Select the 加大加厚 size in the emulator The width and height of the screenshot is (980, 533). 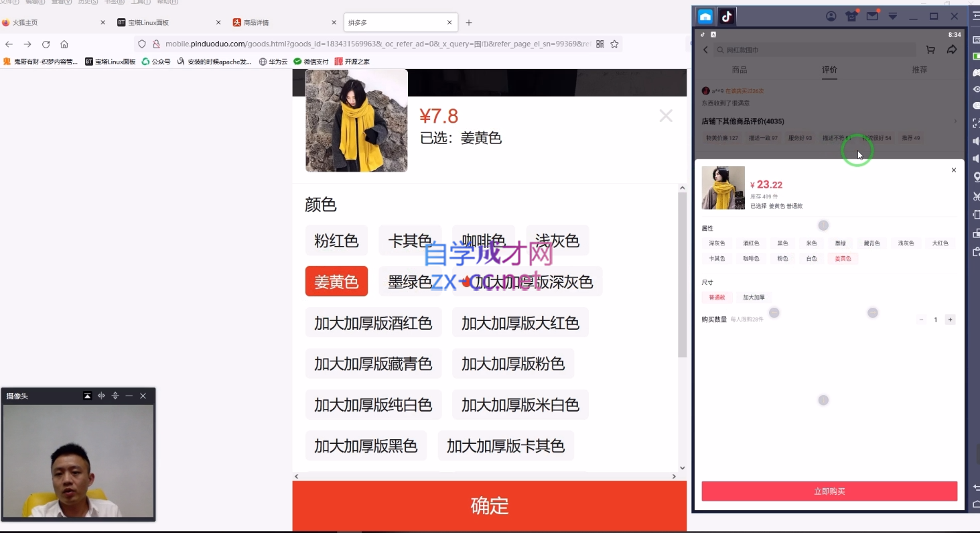click(754, 297)
